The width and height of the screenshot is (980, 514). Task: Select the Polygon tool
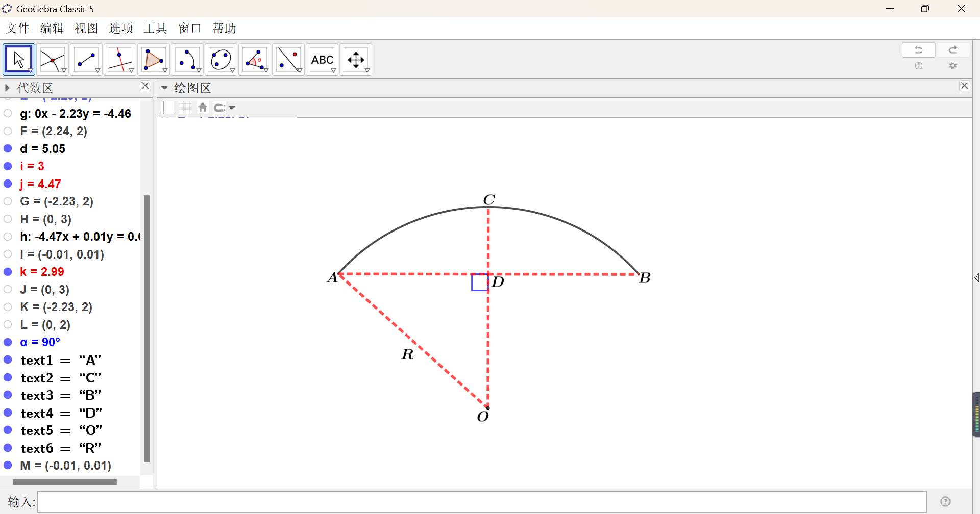[153, 60]
